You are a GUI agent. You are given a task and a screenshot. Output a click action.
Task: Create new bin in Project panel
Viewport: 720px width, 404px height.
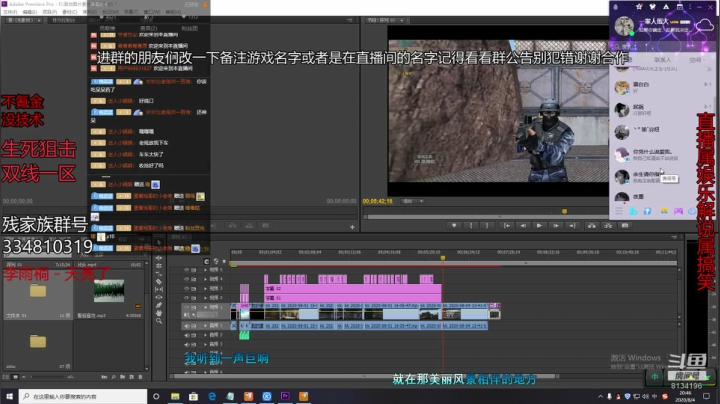123,377
